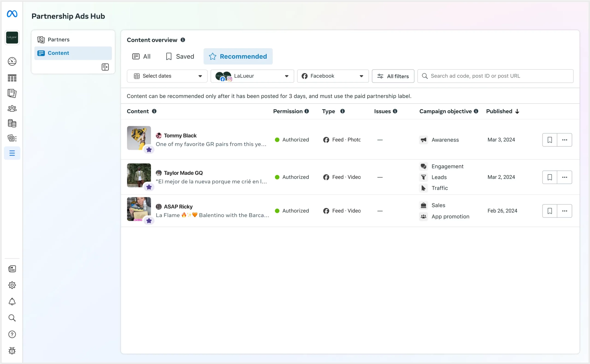
Task: Report a bug via the bug icon
Action: point(12,351)
